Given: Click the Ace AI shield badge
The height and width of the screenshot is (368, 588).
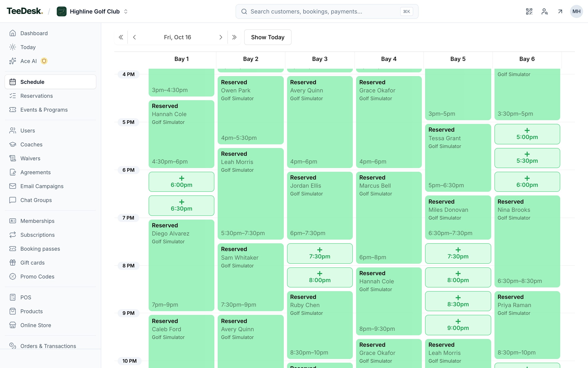Looking at the screenshot, I should (x=44, y=61).
